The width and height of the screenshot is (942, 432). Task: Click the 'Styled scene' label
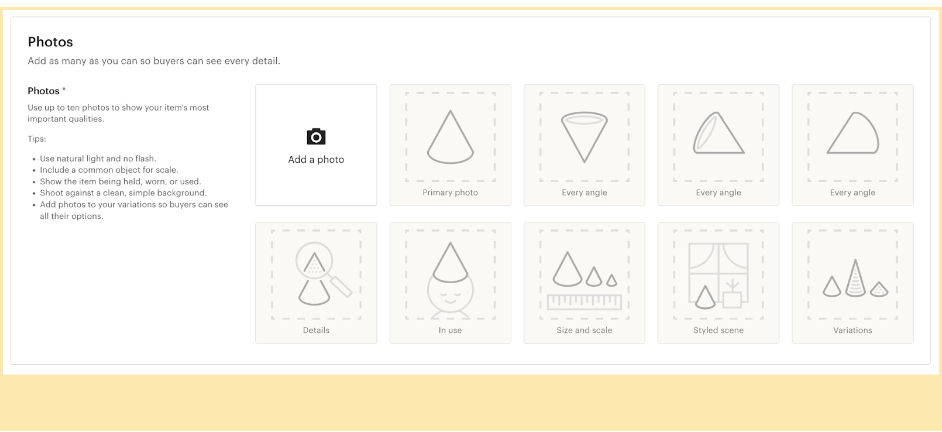tap(719, 330)
